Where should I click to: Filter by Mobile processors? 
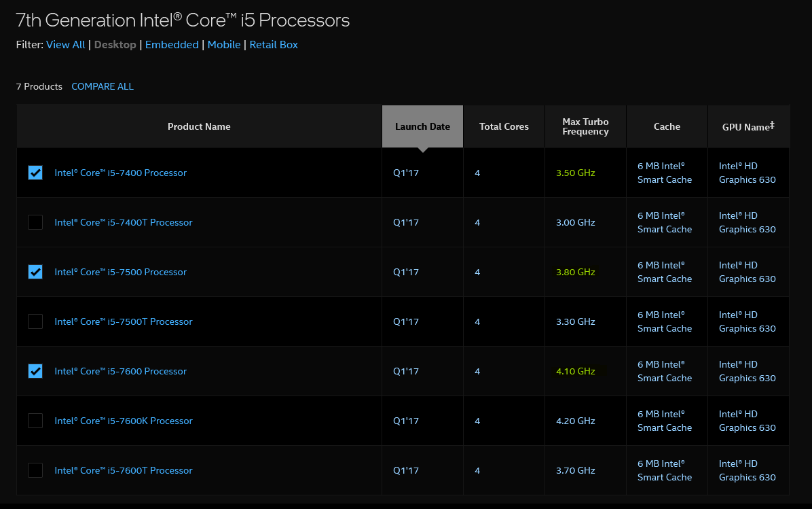point(224,45)
